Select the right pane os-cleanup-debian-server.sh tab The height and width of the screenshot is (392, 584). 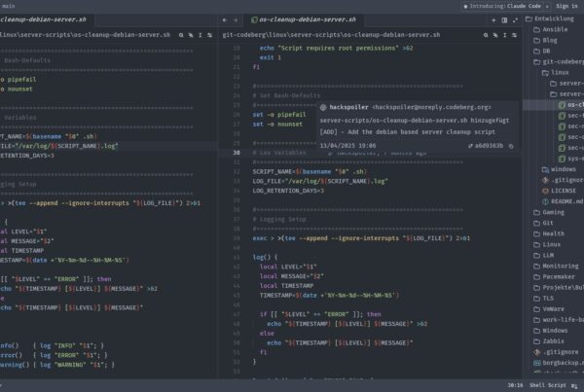click(304, 19)
